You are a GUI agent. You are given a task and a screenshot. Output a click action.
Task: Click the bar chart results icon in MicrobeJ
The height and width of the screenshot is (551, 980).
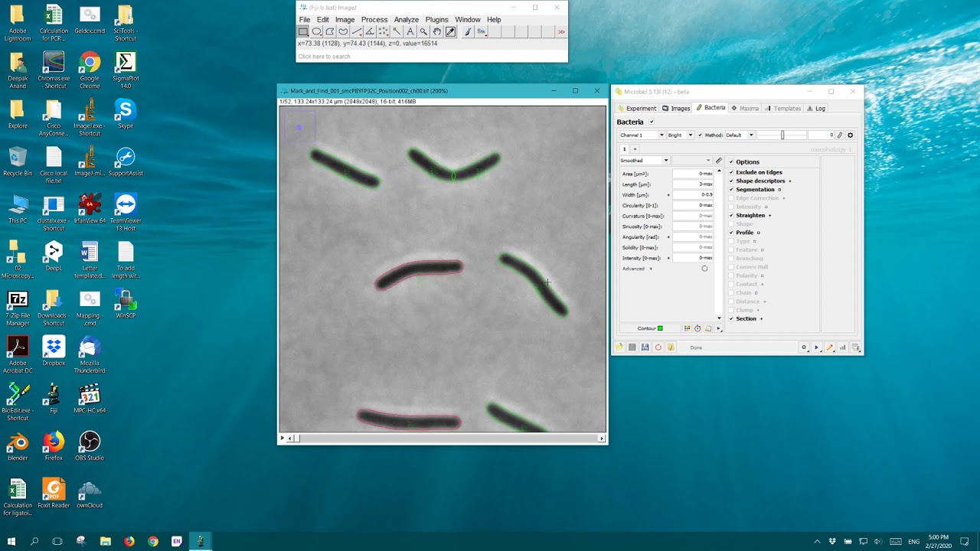click(x=842, y=347)
